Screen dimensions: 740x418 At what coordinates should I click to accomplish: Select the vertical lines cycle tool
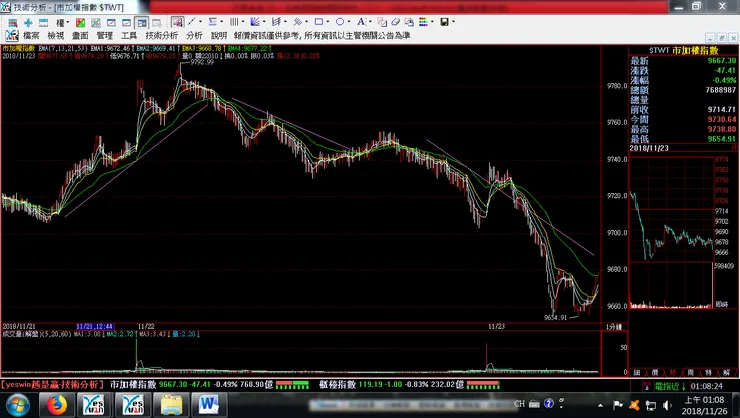234,22
